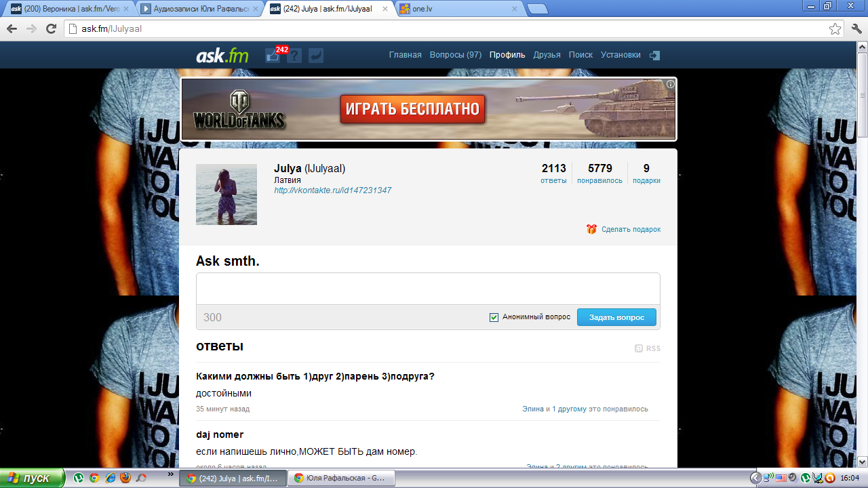This screenshot has width=868, height=488.
Task: Focus the Ask smth. question text box
Action: coord(428,289)
